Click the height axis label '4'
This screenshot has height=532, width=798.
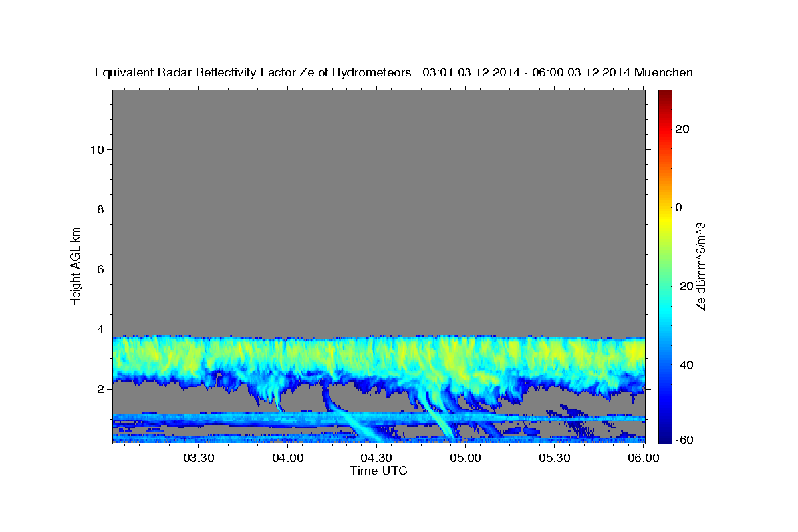[x=100, y=329]
